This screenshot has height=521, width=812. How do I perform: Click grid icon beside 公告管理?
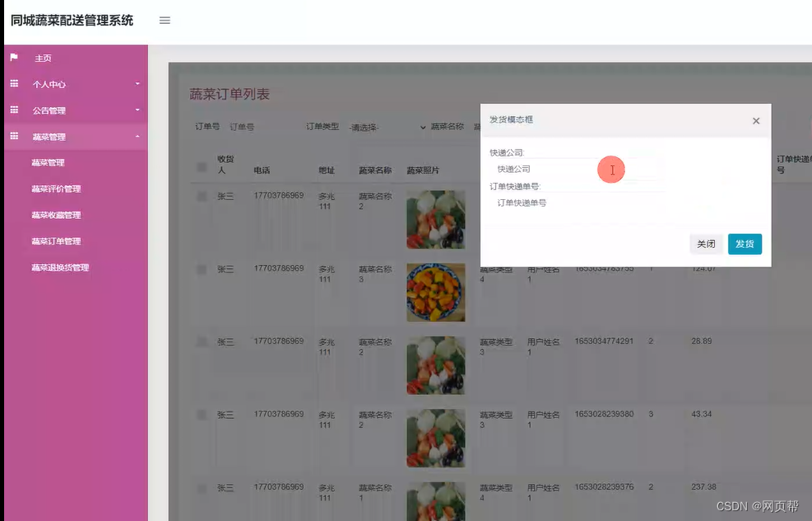click(x=14, y=109)
